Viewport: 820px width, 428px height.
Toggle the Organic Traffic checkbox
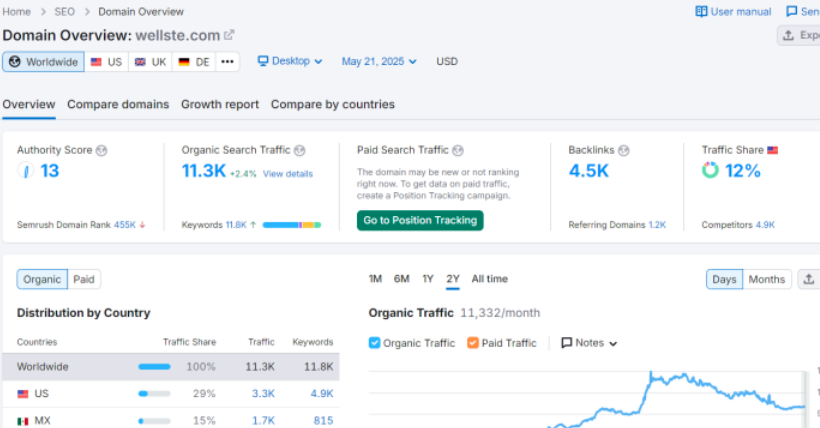point(374,343)
